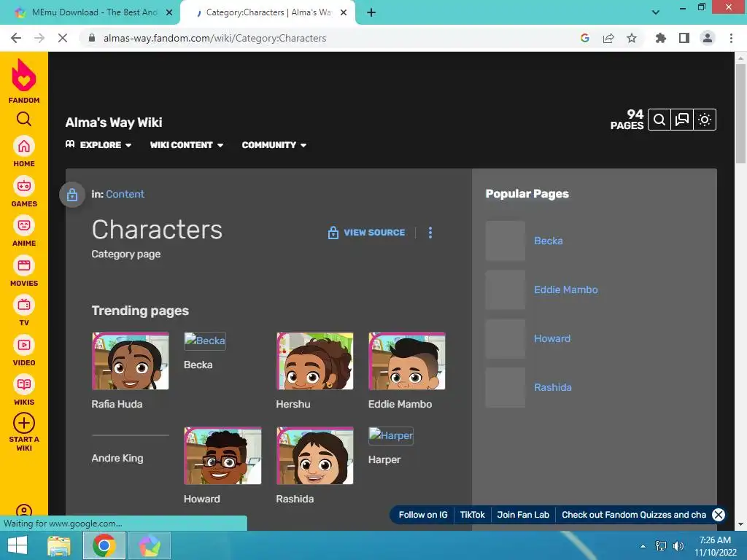The width and height of the screenshot is (747, 560).
Task: Click View Source button
Action: point(366,233)
